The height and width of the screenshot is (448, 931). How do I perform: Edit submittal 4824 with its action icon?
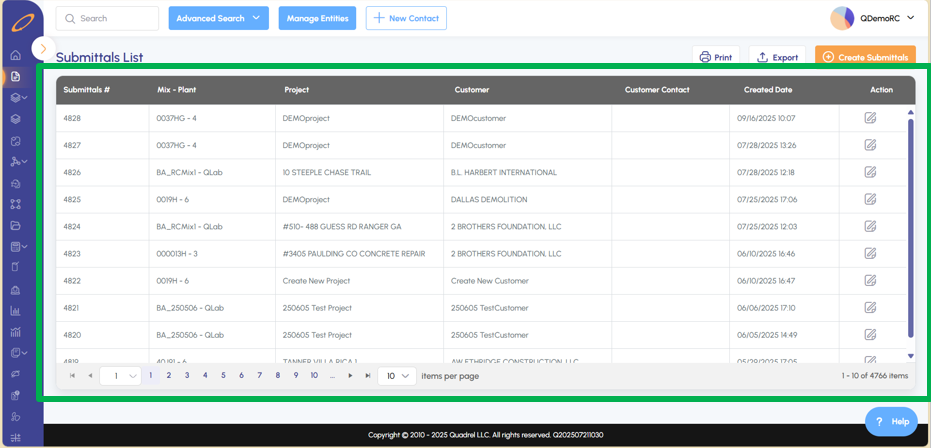pyautogui.click(x=870, y=226)
